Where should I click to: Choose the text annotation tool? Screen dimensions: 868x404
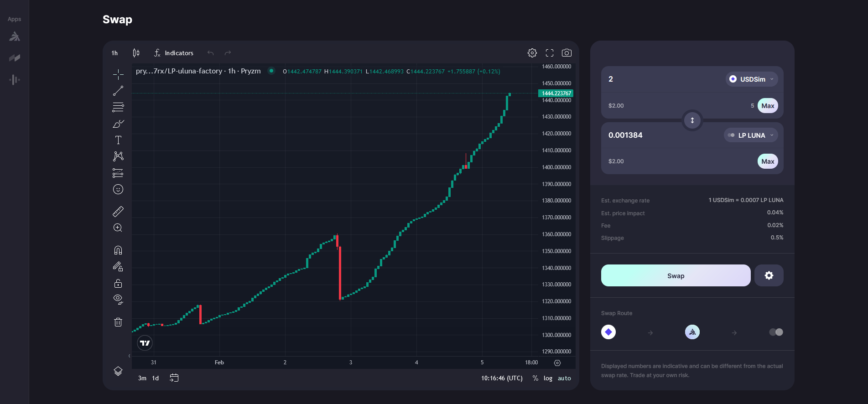(x=118, y=140)
